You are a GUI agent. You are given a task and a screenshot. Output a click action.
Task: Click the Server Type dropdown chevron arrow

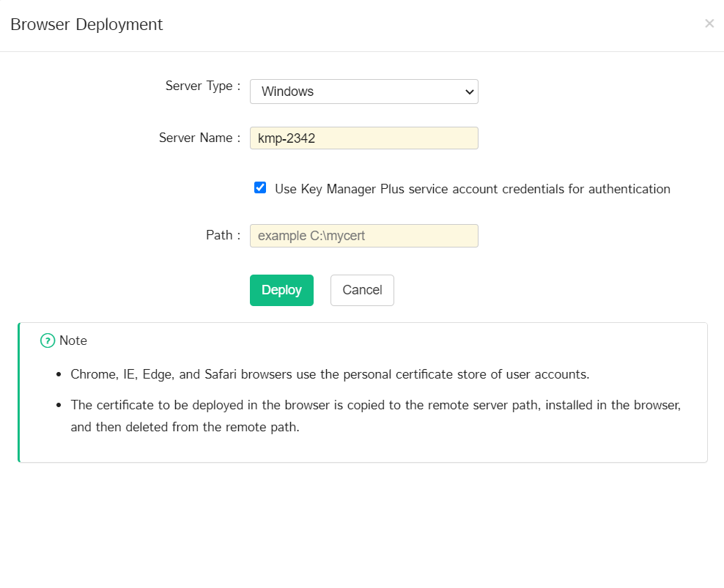tap(470, 92)
